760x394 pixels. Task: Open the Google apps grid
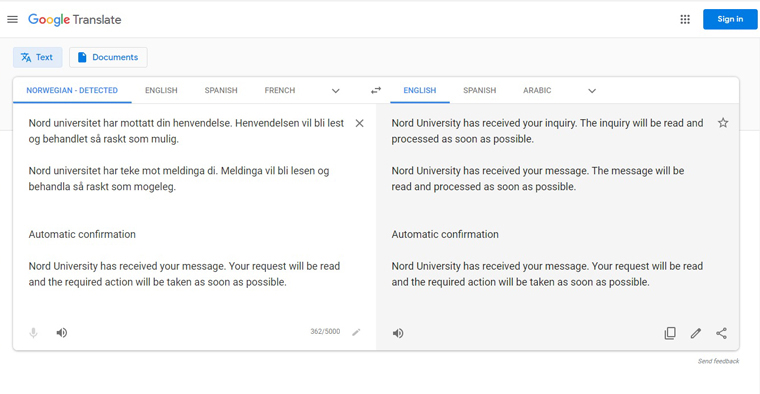(x=685, y=19)
